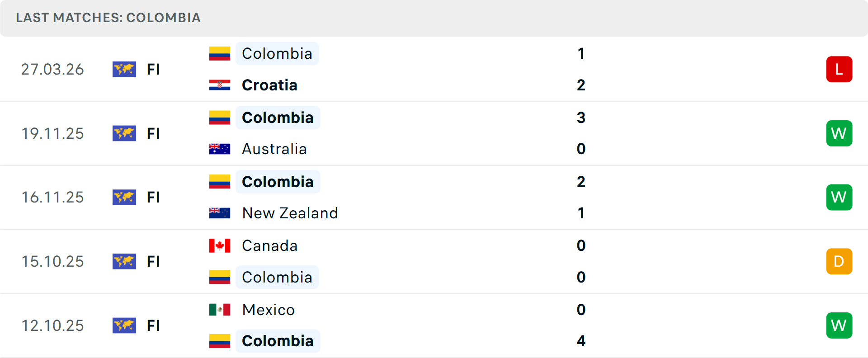The width and height of the screenshot is (868, 358).
Task: Click W badge for the Mexico match
Action: tap(839, 325)
